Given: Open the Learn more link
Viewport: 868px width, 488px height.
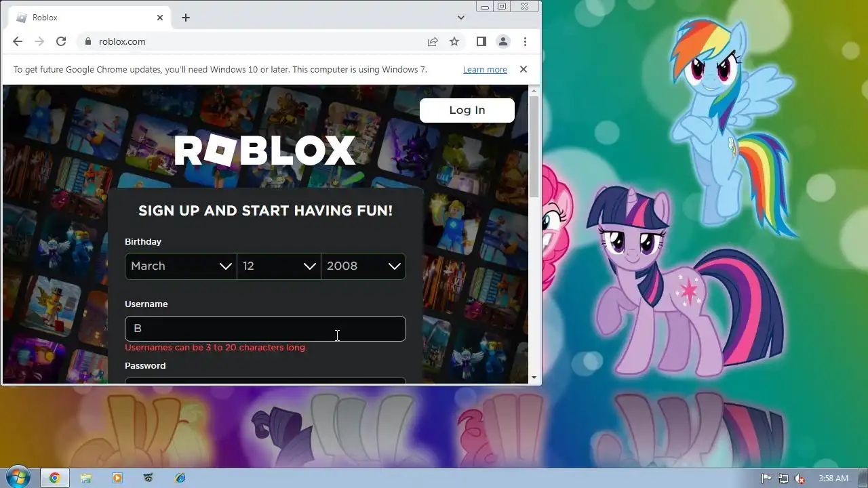Looking at the screenshot, I should (485, 70).
